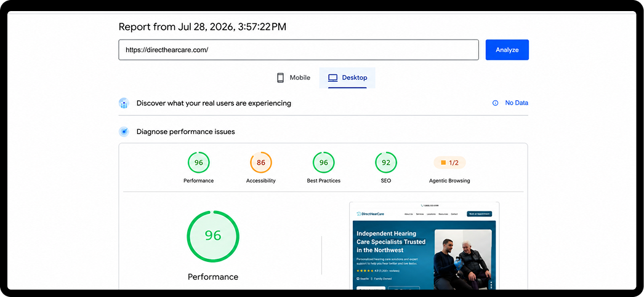Image resolution: width=644 pixels, height=297 pixels.
Task: Select the Desktop tab
Action: [x=347, y=77]
